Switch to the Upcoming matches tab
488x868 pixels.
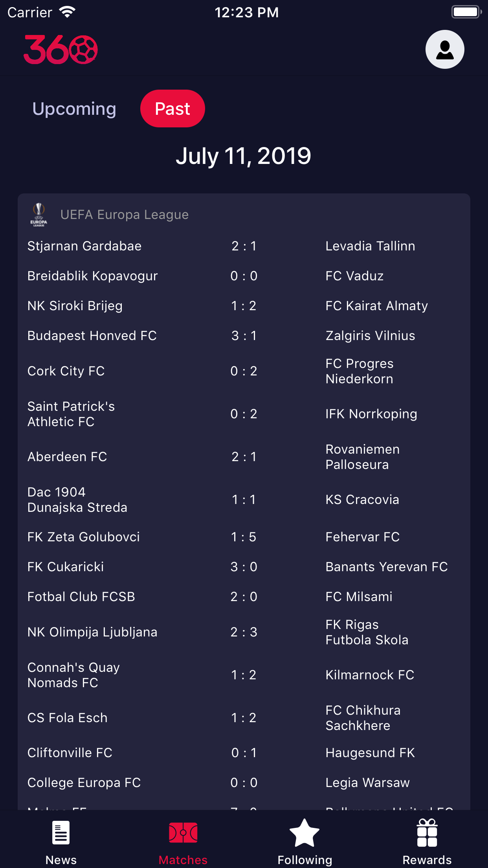(74, 109)
